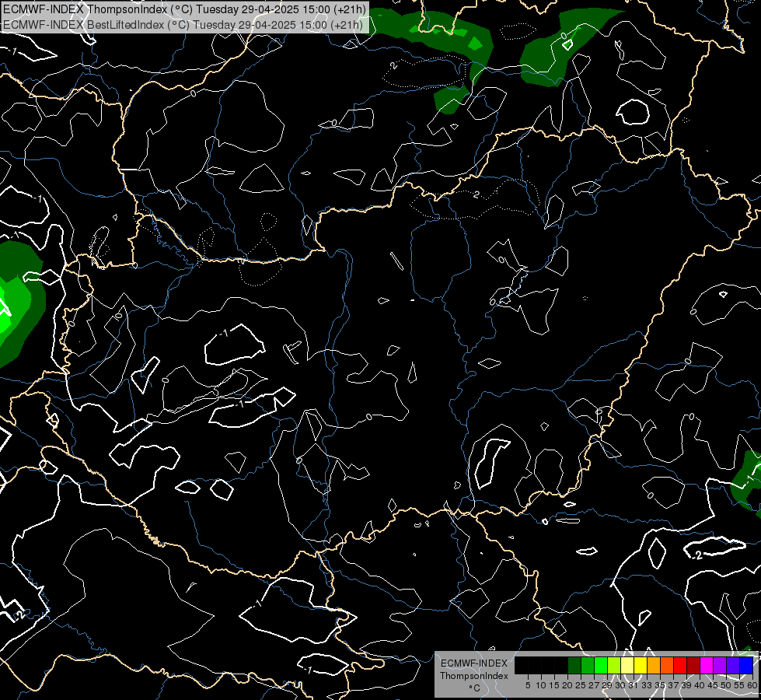Click the ThompsonIndex title line at top
The height and width of the screenshot is (700, 761).
[x=184, y=9]
